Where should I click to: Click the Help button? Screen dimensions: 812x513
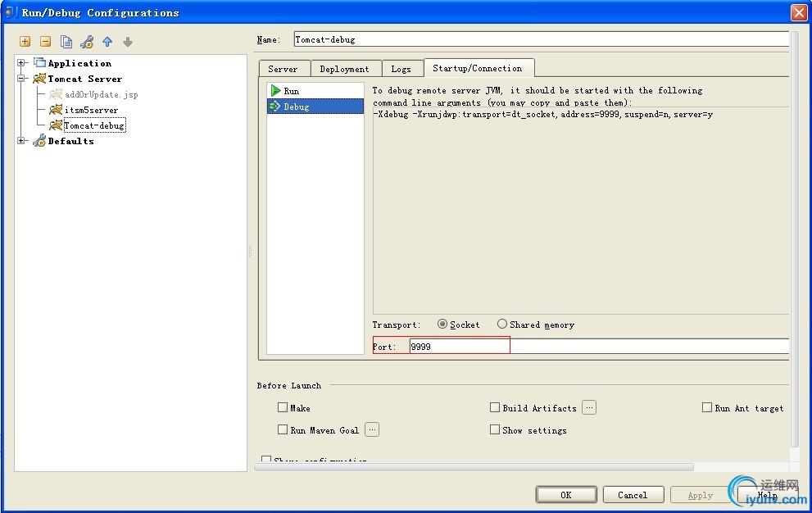[768, 495]
